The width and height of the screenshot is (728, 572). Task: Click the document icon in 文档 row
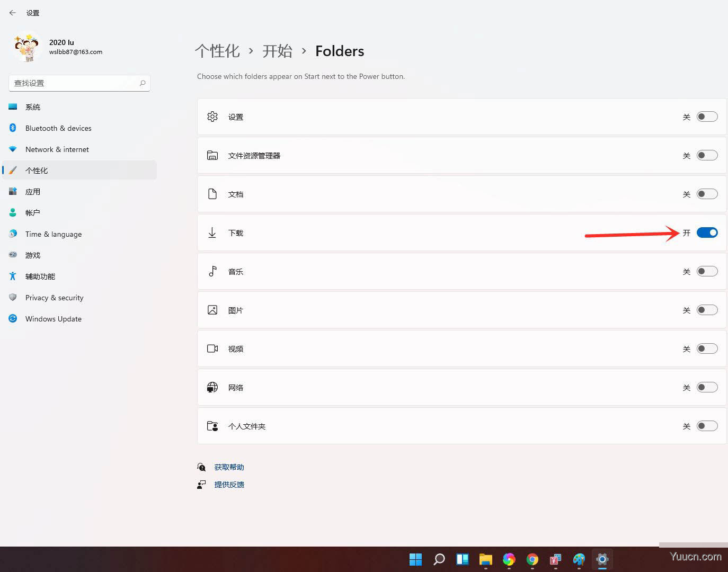click(212, 194)
